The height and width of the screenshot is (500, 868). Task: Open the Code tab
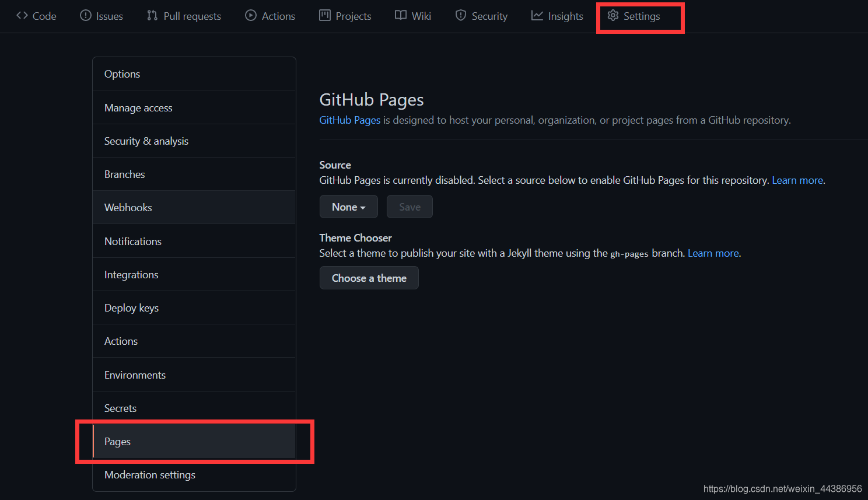click(x=36, y=16)
